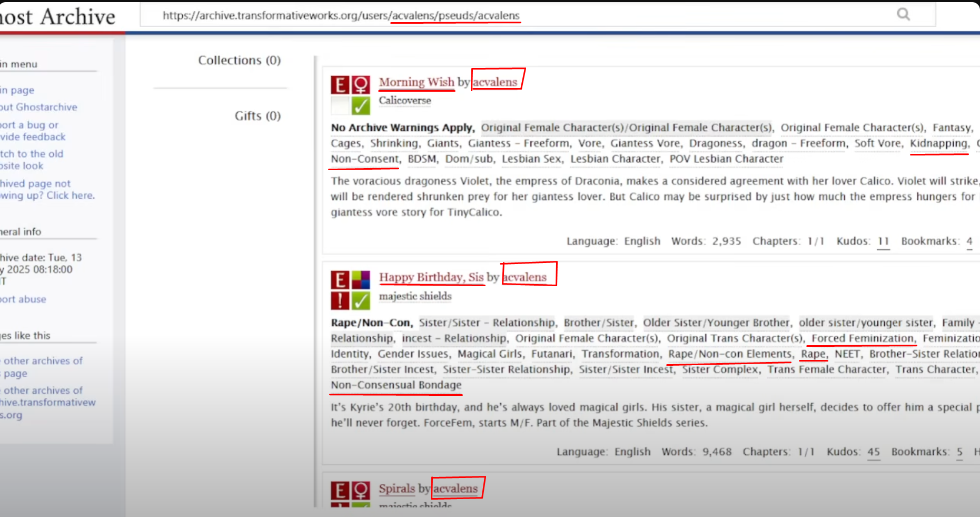
Task: Click Kudos count 45 for Happy Birthday, Sis
Action: (x=874, y=452)
